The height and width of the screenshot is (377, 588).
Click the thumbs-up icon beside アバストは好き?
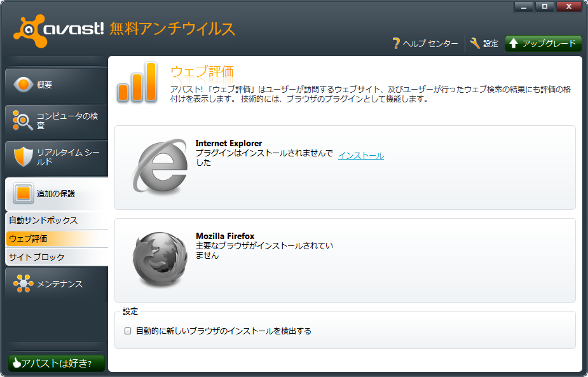click(16, 363)
